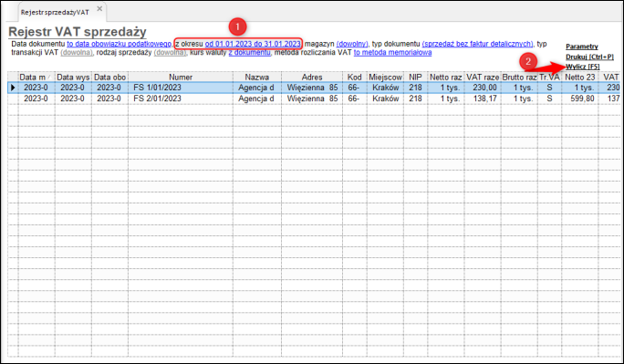Click the Miejscow column header
The width and height of the screenshot is (624, 364).
[x=385, y=78]
